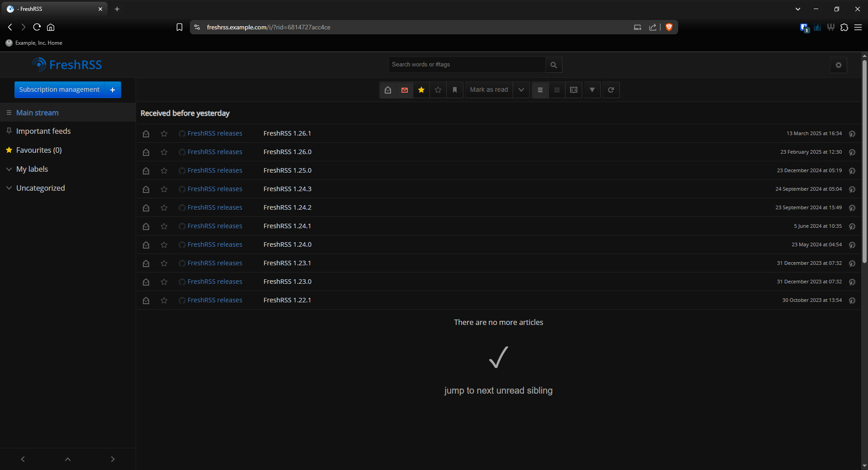This screenshot has height=470, width=868.
Task: Open FreshRSS 1.24.3 original article link icon
Action: click(852, 189)
